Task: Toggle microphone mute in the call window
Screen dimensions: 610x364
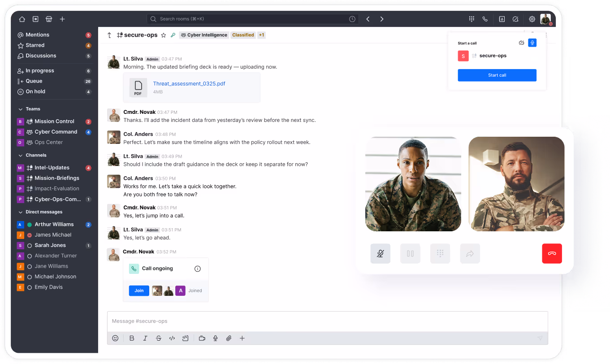Action: click(x=381, y=254)
